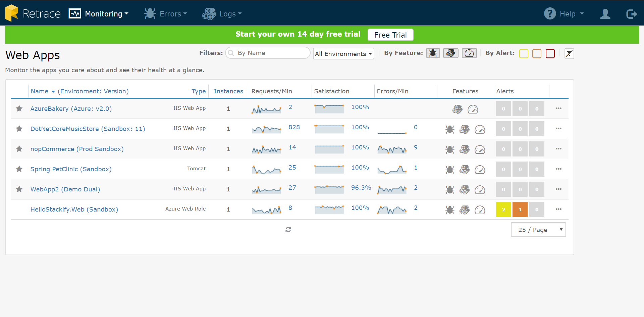Toggle the yellow alert filter
Screen dimensions: 644x317
(524, 53)
